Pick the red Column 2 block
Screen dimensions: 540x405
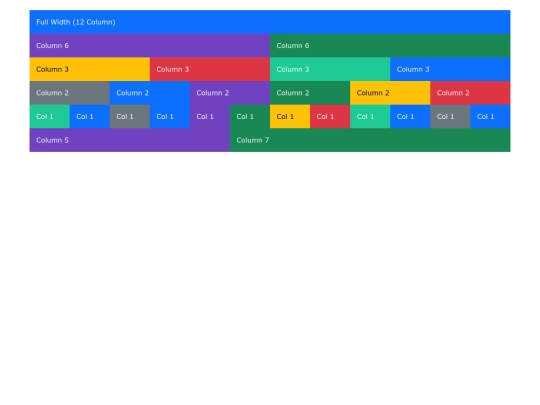coord(470,93)
